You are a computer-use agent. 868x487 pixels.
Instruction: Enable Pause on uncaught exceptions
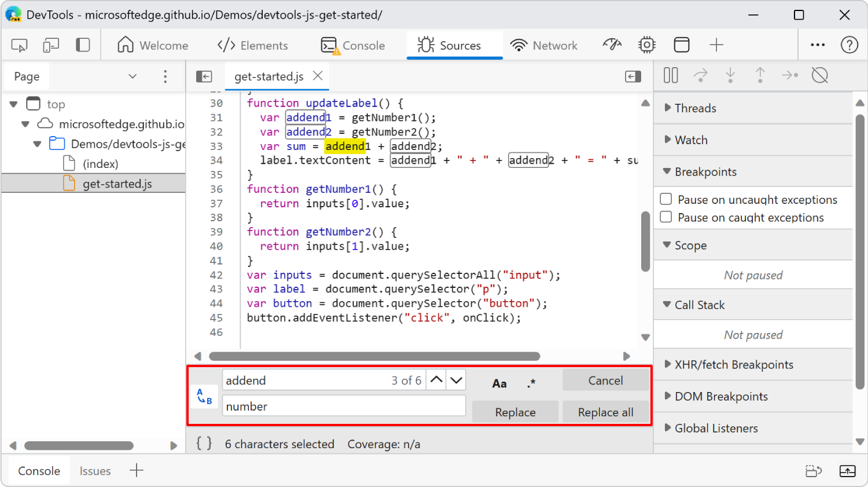tap(667, 199)
